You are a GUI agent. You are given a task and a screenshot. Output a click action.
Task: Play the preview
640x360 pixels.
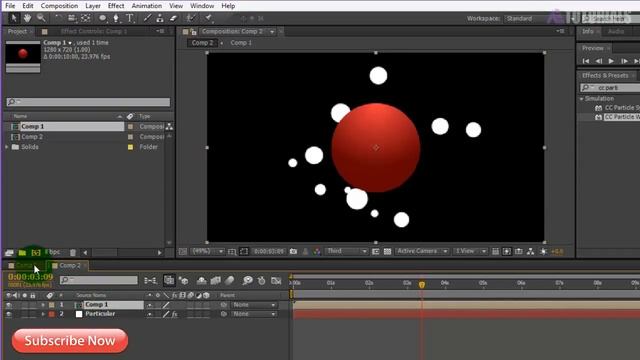pos(611,61)
